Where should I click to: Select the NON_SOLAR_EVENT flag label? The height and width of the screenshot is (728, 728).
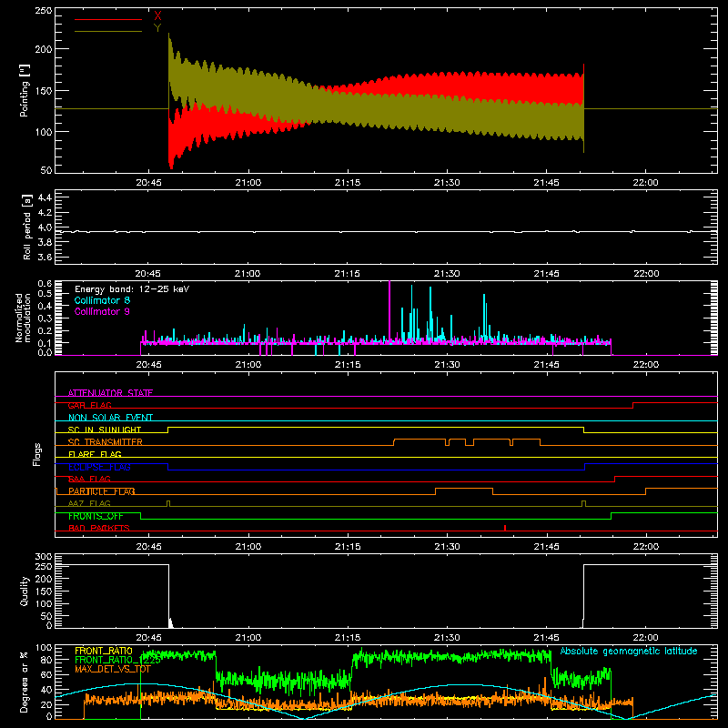(110, 418)
